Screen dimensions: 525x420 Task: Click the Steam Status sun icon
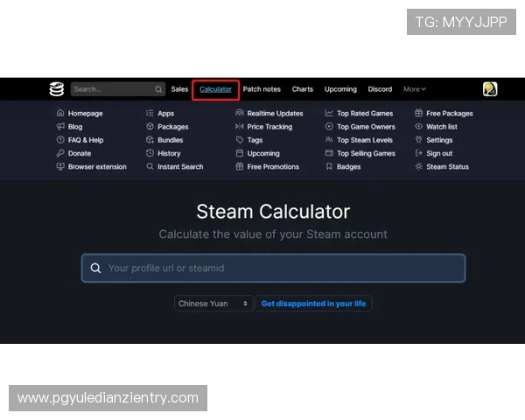tap(418, 166)
